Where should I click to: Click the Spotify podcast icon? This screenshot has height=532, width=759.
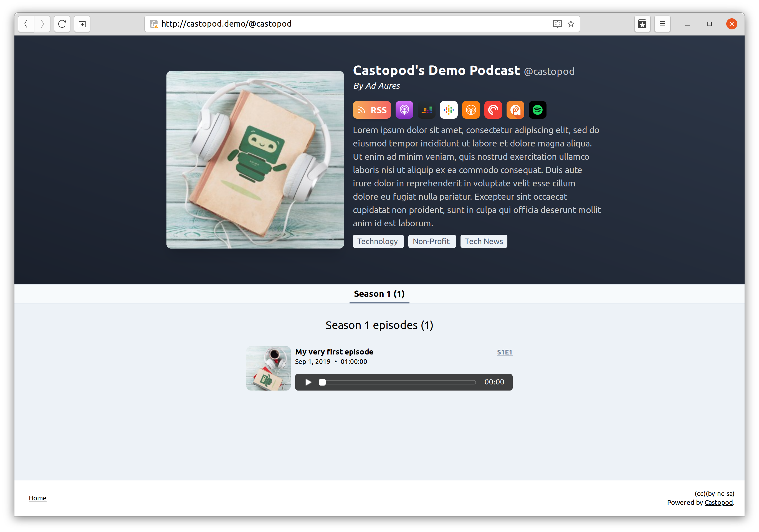pyautogui.click(x=538, y=110)
